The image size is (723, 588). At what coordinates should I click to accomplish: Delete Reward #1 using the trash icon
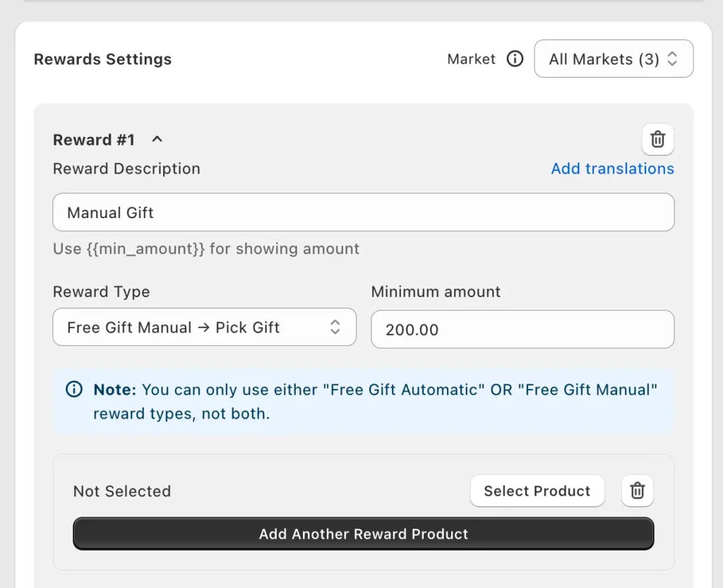click(657, 140)
